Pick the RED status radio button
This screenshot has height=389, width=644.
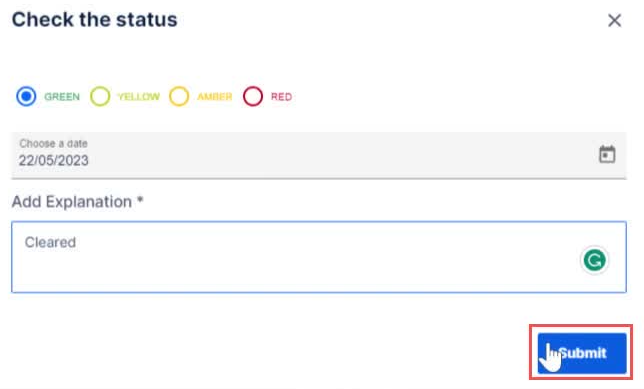[x=253, y=97]
